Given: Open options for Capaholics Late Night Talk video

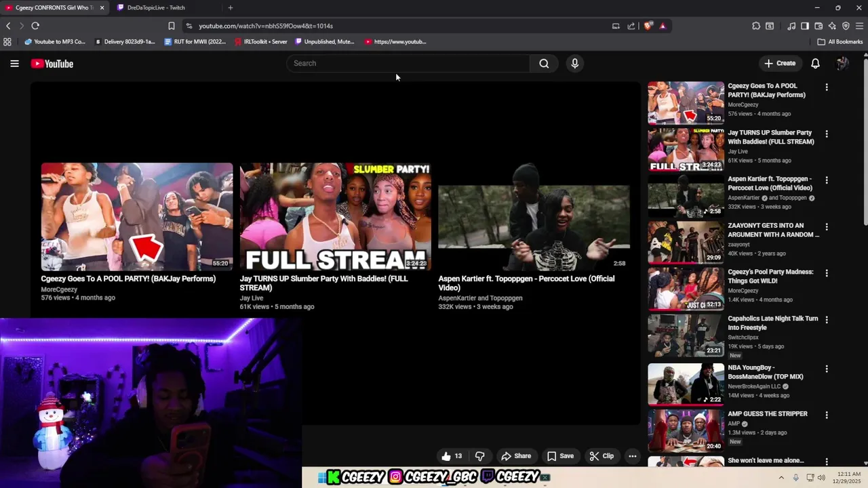Looking at the screenshot, I should 826,319.
